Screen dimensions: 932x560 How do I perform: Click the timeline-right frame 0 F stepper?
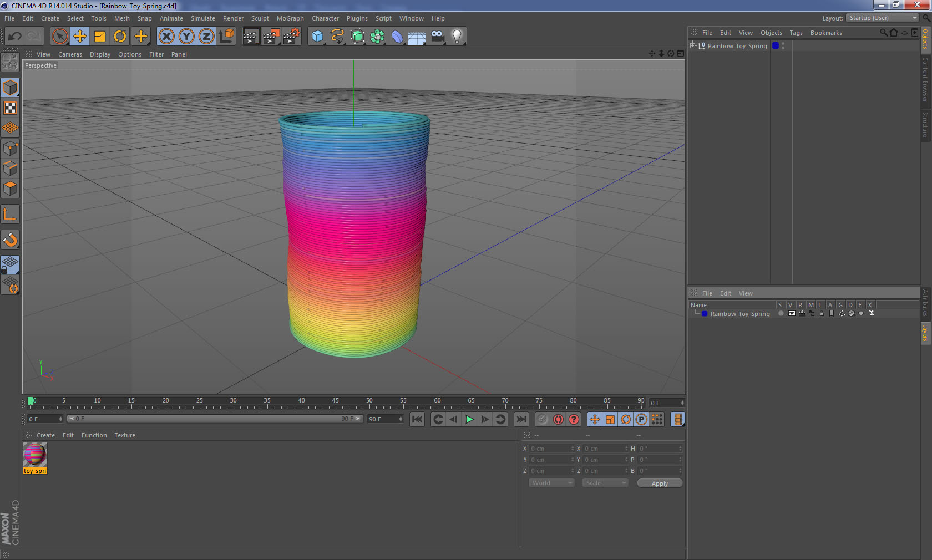click(x=682, y=403)
